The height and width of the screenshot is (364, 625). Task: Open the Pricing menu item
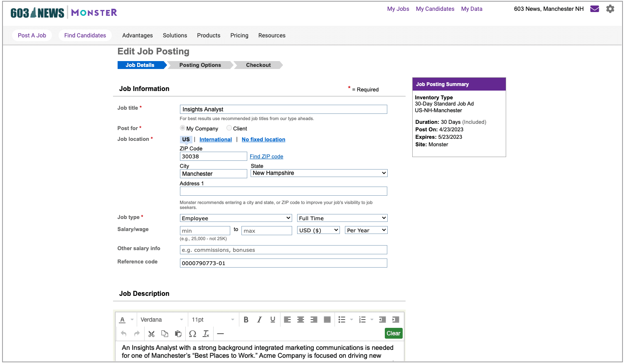tap(239, 35)
